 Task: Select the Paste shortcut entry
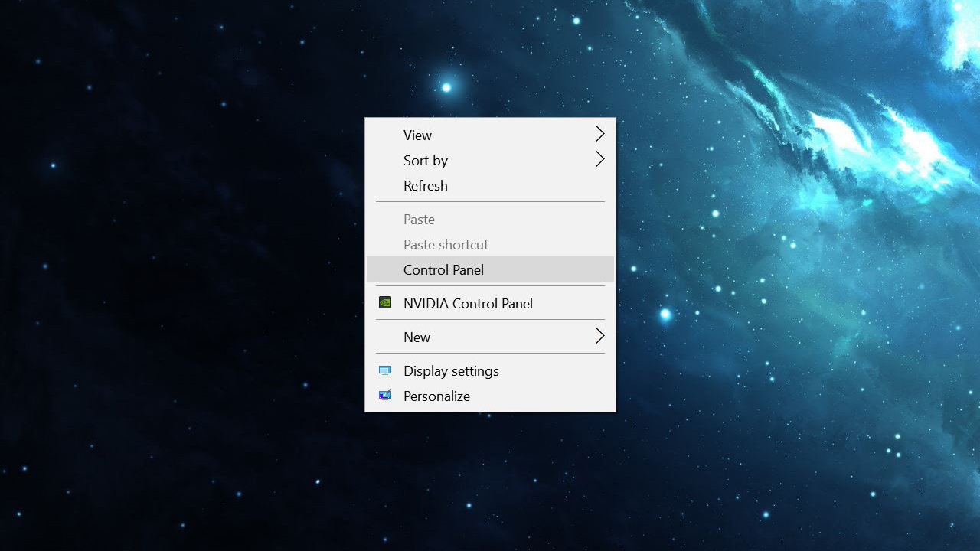pos(490,244)
